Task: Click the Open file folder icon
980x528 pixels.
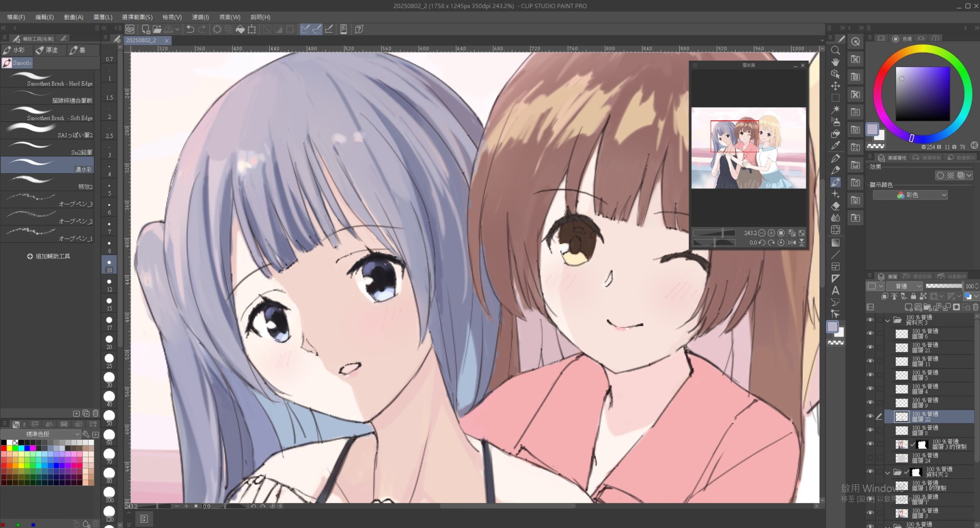Action: click(x=157, y=29)
